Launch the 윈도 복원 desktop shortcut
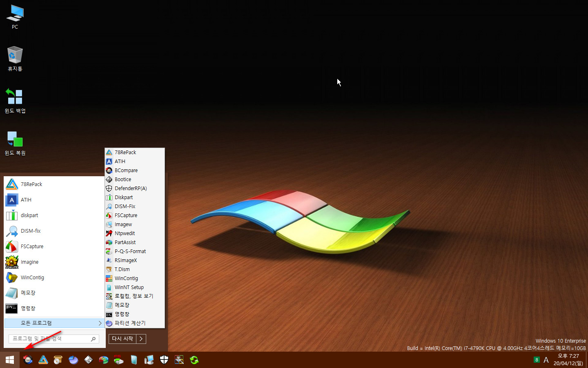Screen dimensions: 588x368 point(15,144)
